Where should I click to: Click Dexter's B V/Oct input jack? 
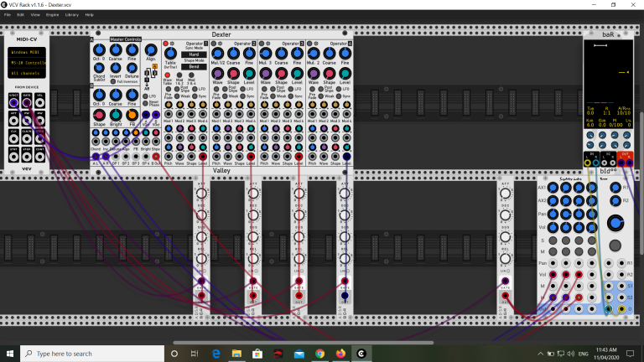tap(156, 115)
